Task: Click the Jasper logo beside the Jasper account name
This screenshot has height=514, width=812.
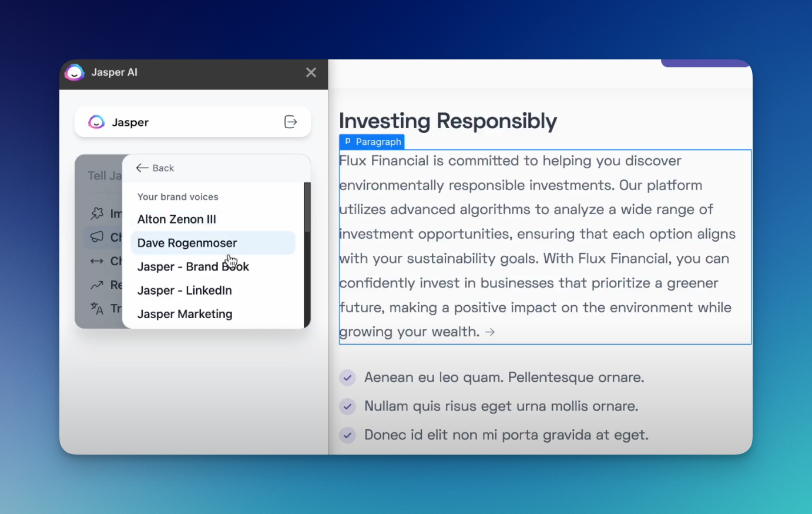Action: (x=96, y=122)
